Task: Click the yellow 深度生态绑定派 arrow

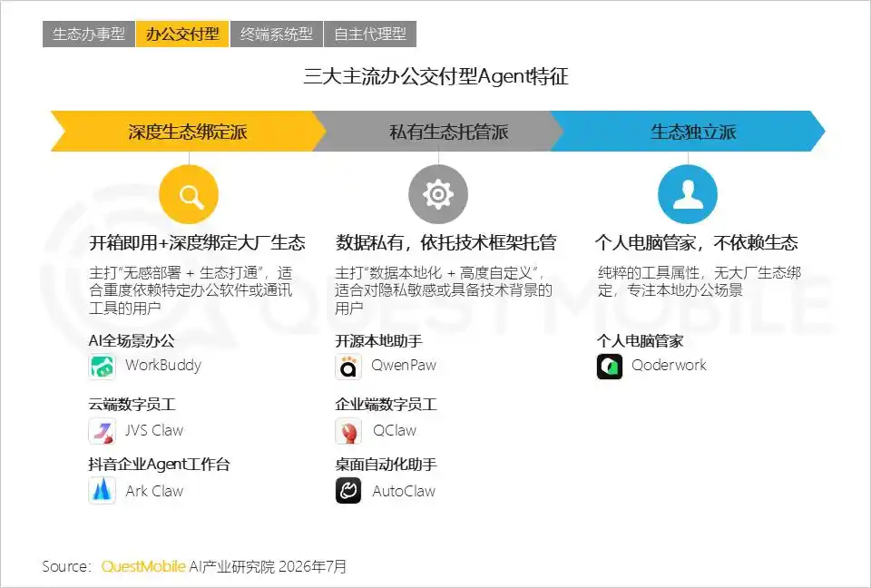Action: tap(188, 132)
